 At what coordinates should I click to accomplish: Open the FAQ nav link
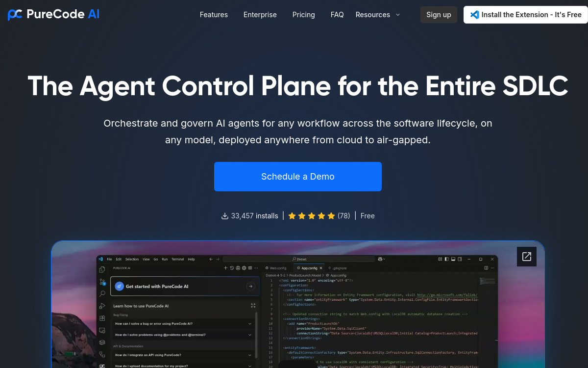(337, 15)
